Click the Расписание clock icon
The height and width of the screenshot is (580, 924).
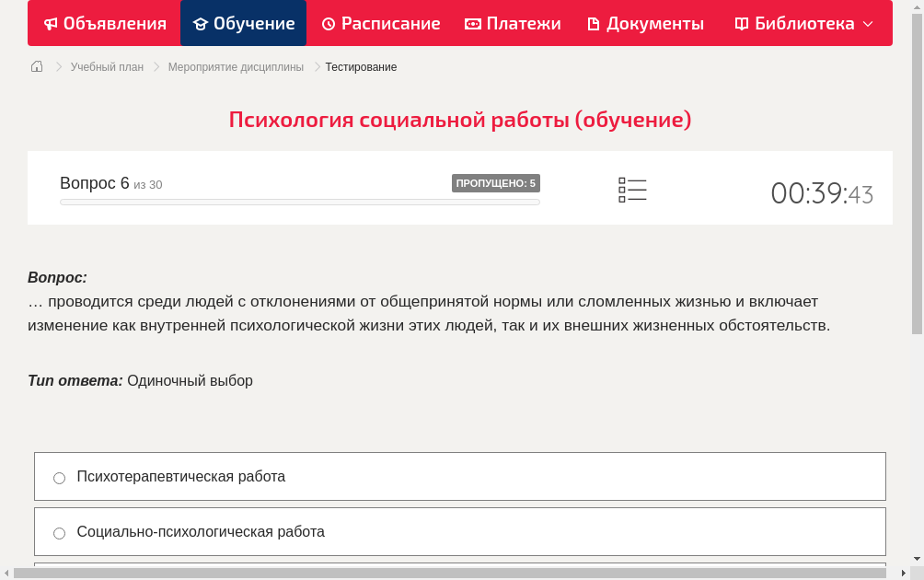[328, 23]
